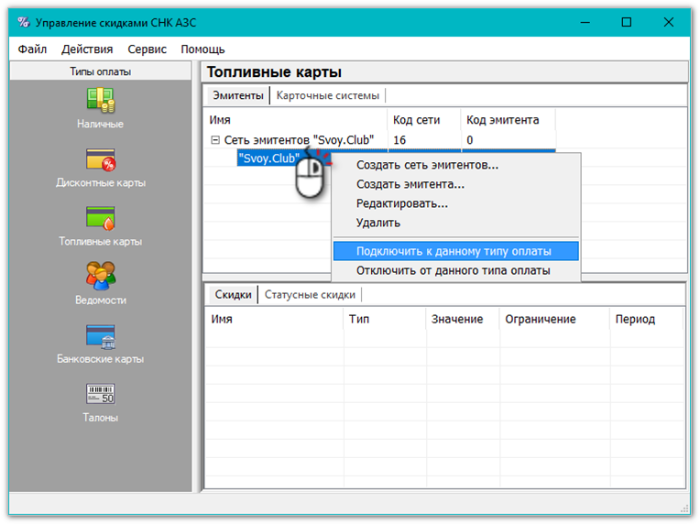The image size is (700, 524).
Task: Switch to the Статусные скидки tab
Action: pos(309,295)
